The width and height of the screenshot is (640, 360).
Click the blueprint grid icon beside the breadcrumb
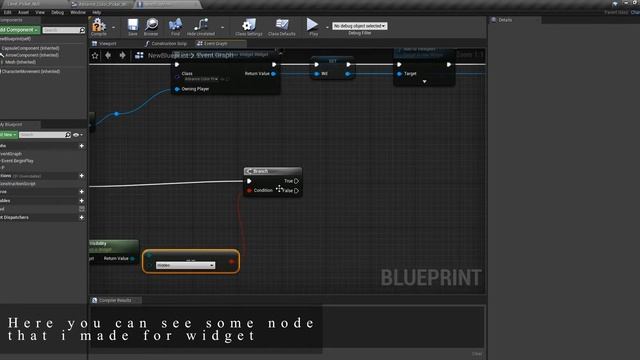(x=139, y=55)
